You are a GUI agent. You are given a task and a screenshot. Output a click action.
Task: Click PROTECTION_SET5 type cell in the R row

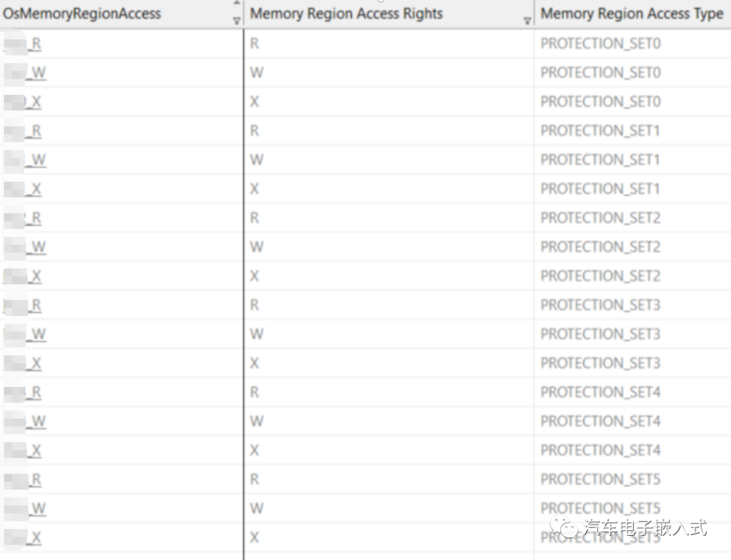click(600, 479)
